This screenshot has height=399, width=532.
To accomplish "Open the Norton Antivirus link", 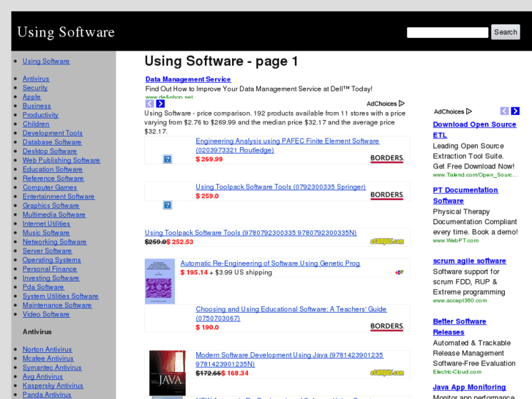I will (x=47, y=349).
